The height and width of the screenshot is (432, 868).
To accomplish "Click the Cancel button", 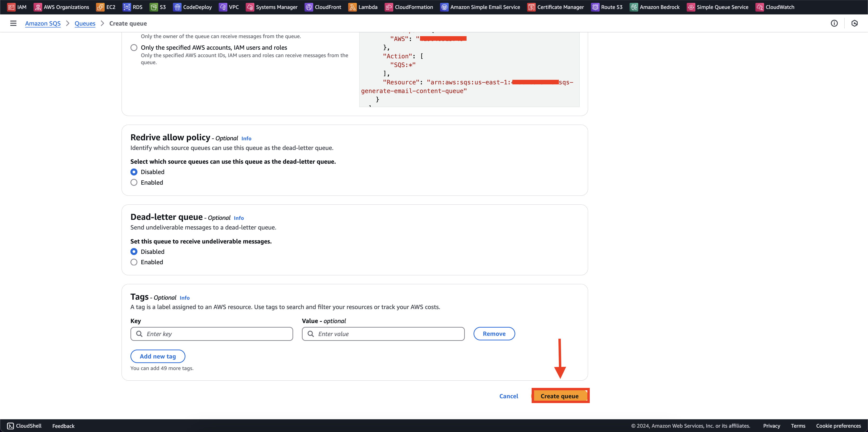I will pyautogui.click(x=508, y=396).
